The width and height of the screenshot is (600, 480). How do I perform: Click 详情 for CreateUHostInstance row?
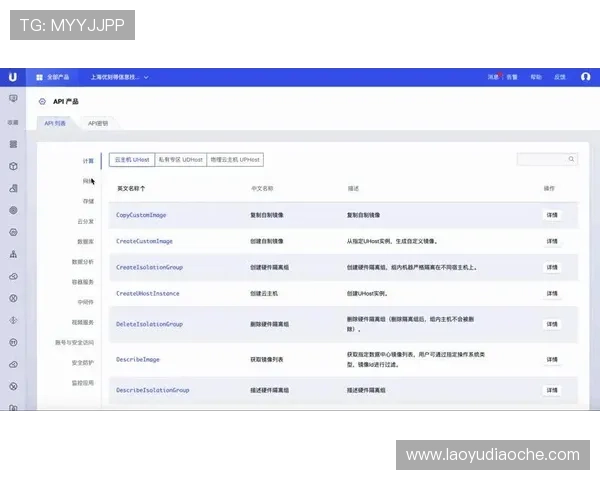[552, 294]
